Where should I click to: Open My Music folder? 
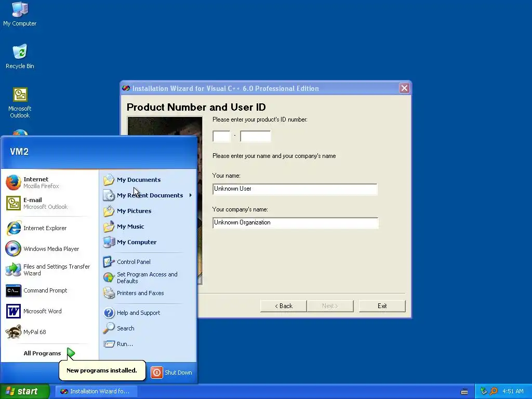[x=148, y=227]
